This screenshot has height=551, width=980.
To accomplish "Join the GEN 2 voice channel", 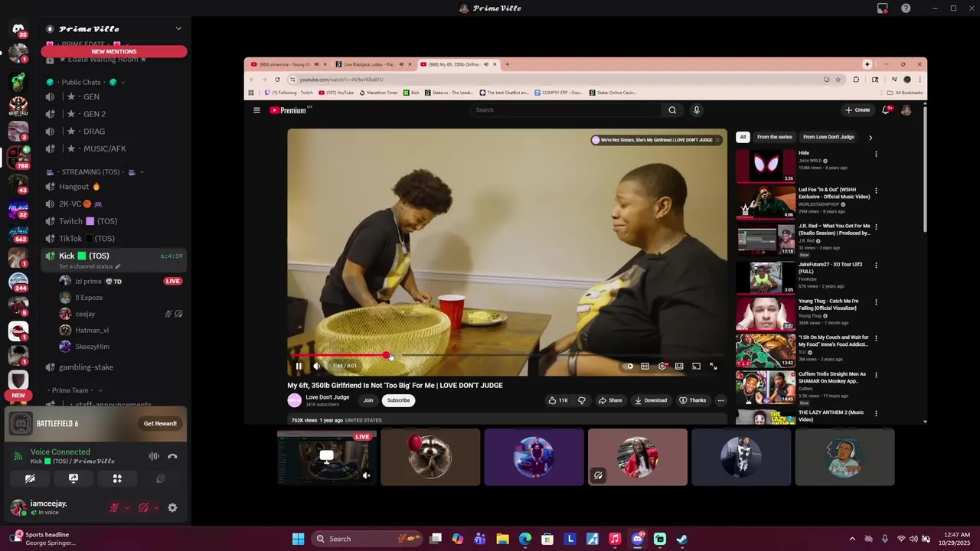I will [x=114, y=114].
